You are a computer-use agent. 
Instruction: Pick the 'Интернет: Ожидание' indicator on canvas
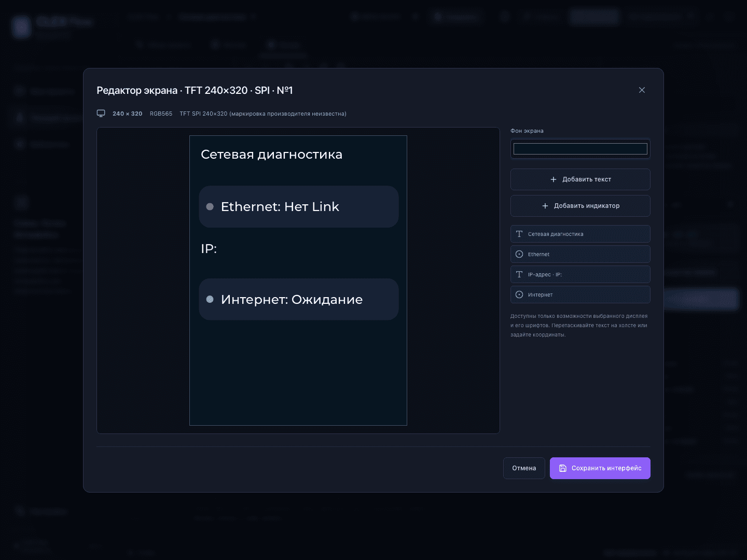tap(299, 299)
